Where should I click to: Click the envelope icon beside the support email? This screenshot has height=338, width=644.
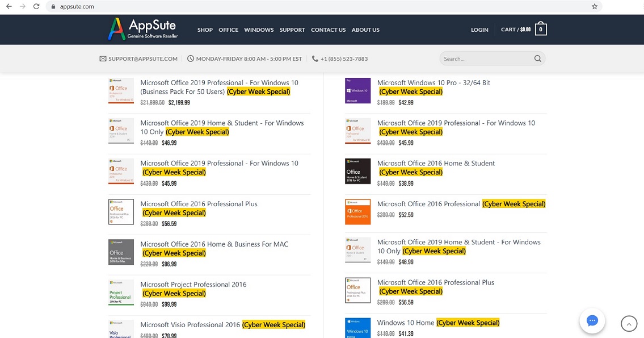(x=103, y=59)
